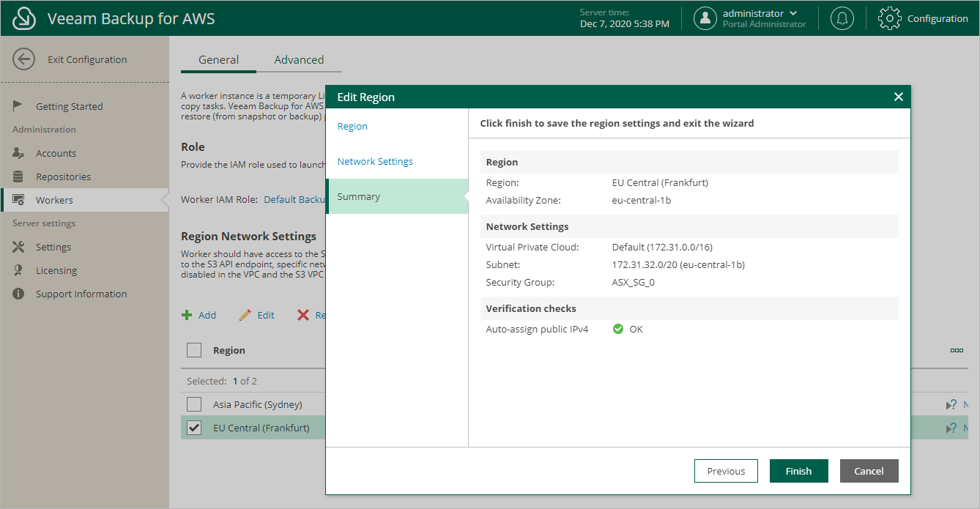The width and height of the screenshot is (980, 509).
Task: Click the Add region link
Action: coord(207,315)
